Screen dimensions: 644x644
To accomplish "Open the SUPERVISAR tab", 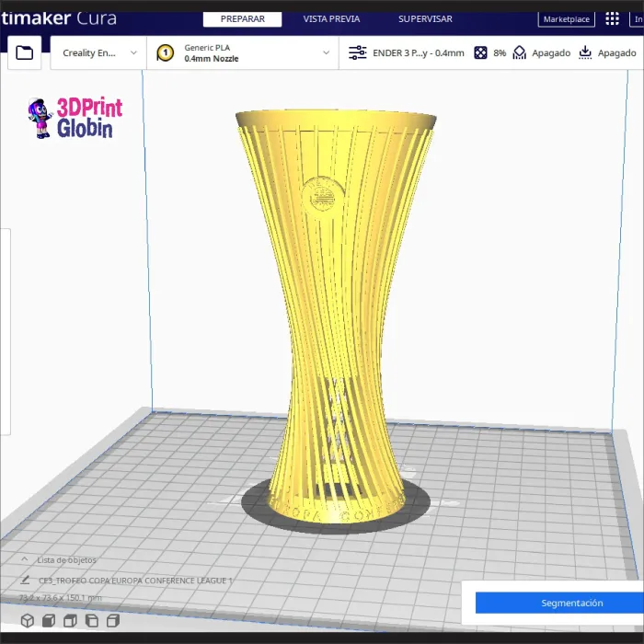I will pos(425,19).
